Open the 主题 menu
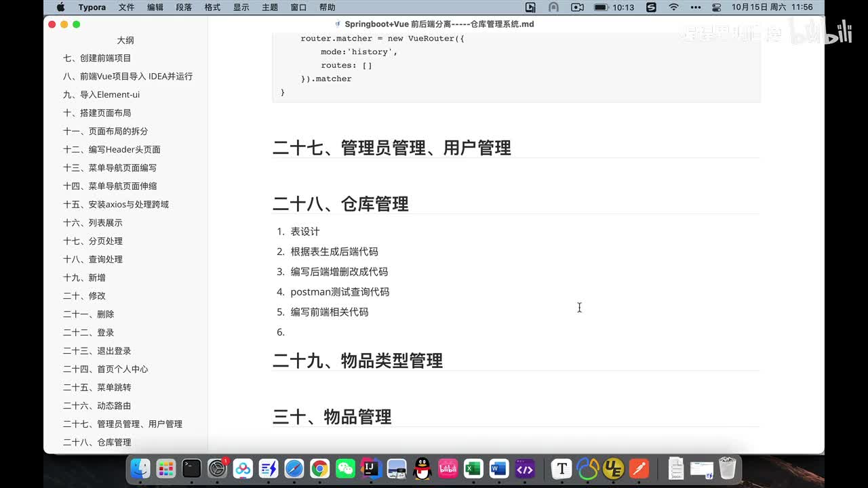Screen dimensions: 868x488 tap(269, 7)
